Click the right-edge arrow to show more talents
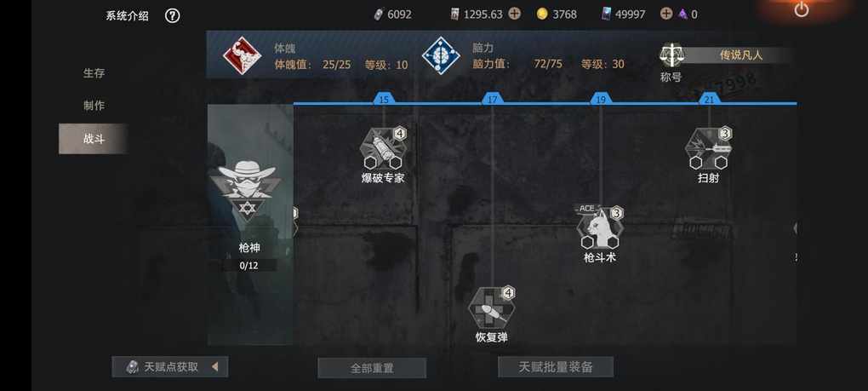Image resolution: width=868 pixels, height=391 pixels. pyautogui.click(x=795, y=228)
